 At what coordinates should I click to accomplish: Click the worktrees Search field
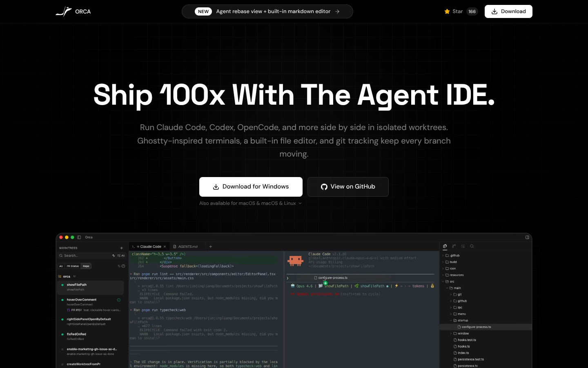tap(84, 256)
